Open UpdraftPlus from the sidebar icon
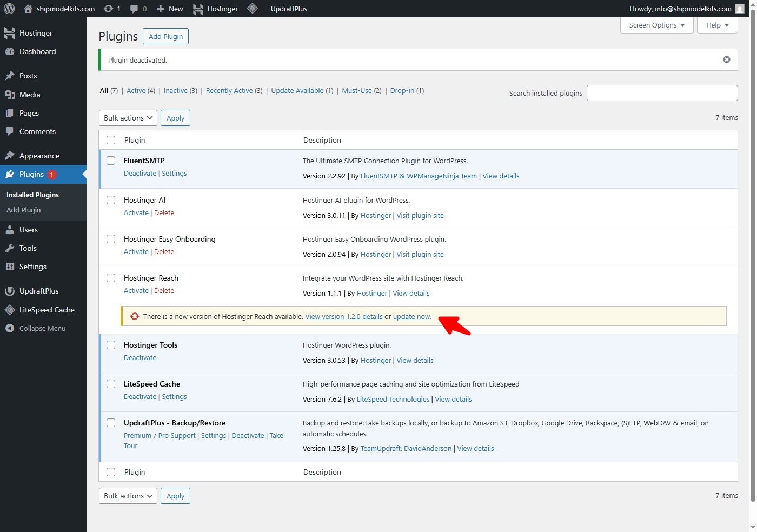 point(10,291)
